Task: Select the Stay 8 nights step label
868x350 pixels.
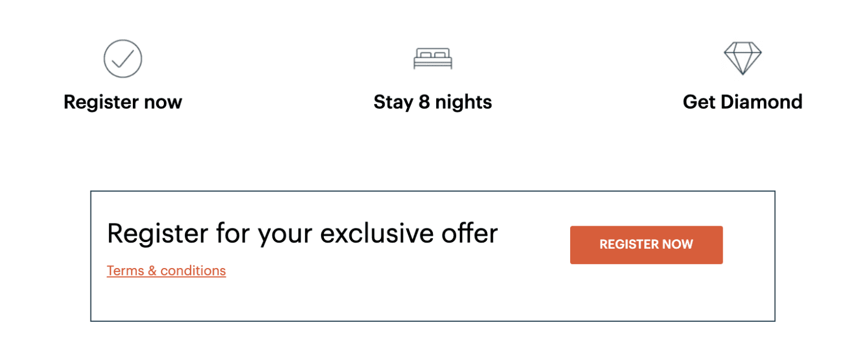Action: click(x=432, y=102)
